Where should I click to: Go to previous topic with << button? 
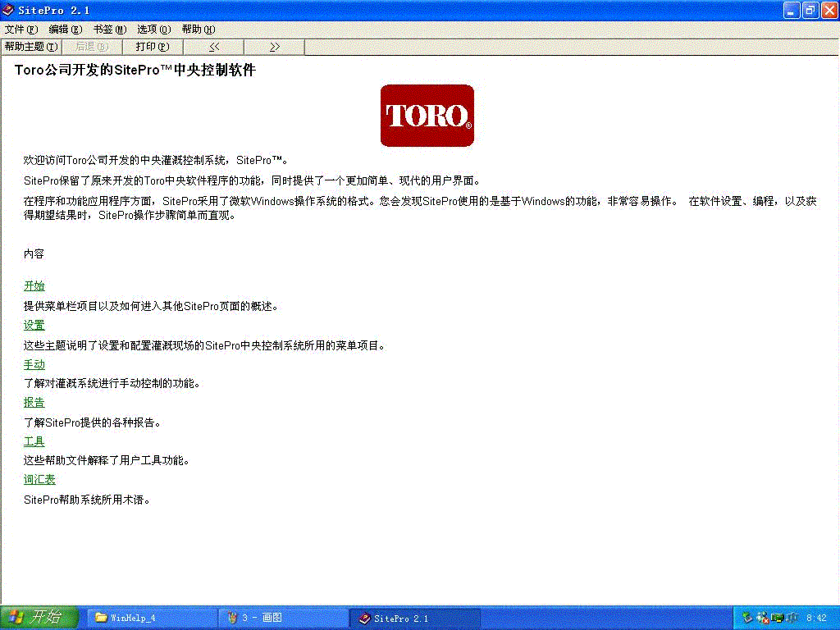click(213, 47)
